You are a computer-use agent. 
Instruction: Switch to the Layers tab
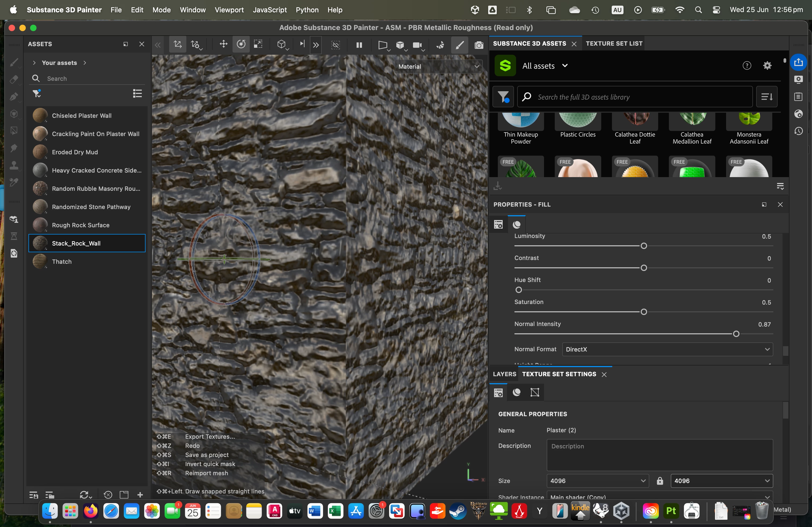pos(504,374)
